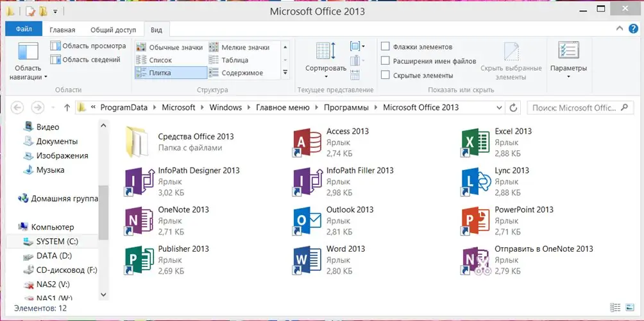Viewport: 644px width, 321px height.
Task: Open the Excel 2013 shortcut icon
Action: click(x=475, y=143)
